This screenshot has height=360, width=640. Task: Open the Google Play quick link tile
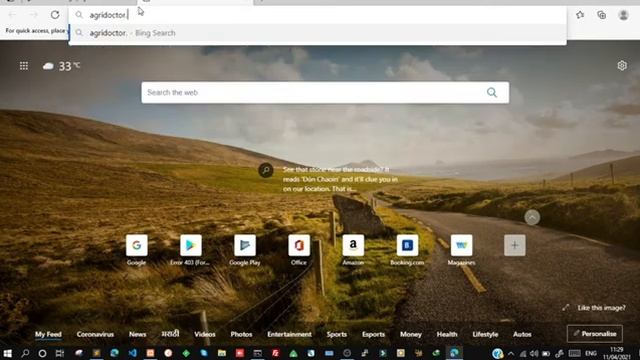tap(245, 250)
